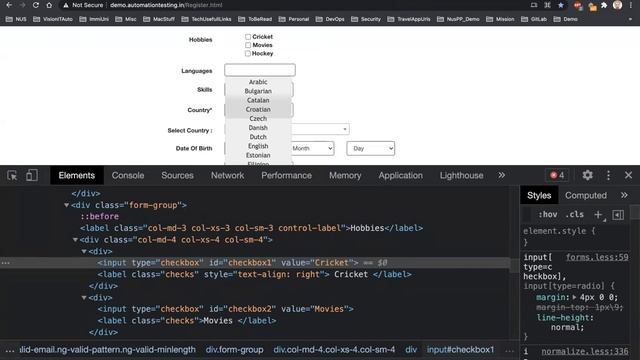Open the Computed styles tab
Viewport: 640px width, 360px height.
586,196
